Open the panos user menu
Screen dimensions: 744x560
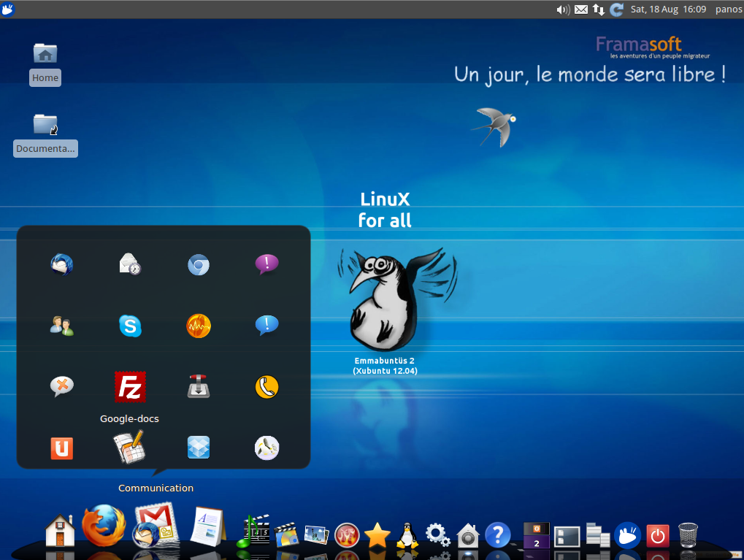tap(729, 9)
